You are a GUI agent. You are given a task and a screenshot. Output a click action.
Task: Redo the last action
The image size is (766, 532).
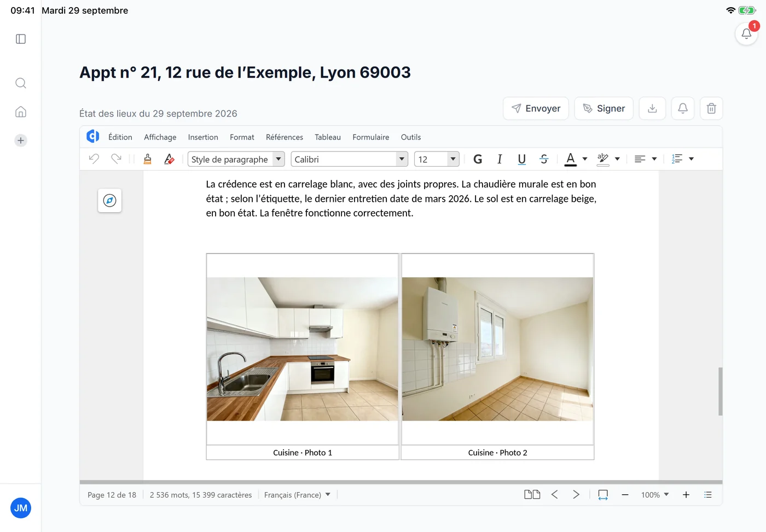coord(116,159)
